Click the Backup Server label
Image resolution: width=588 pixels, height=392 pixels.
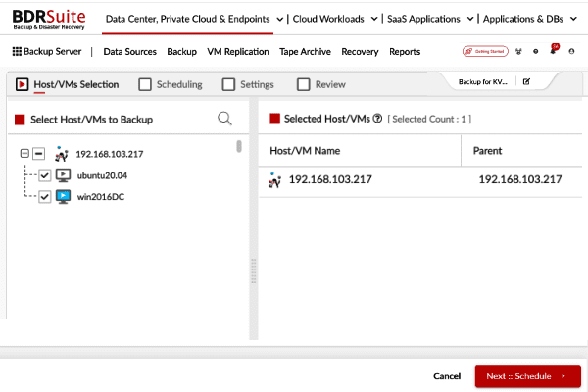click(x=53, y=51)
